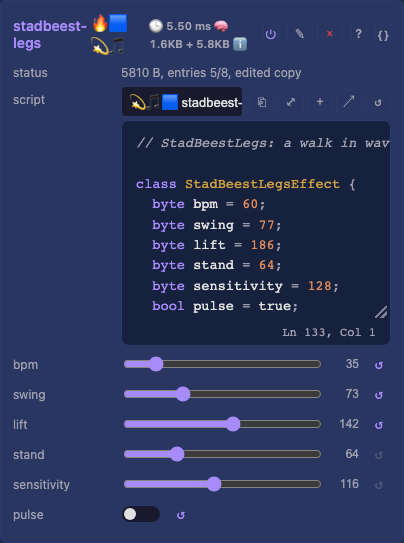Viewport: 404px width, 543px height.
Task: Copy script with the clipboard icon
Action: coord(262,102)
